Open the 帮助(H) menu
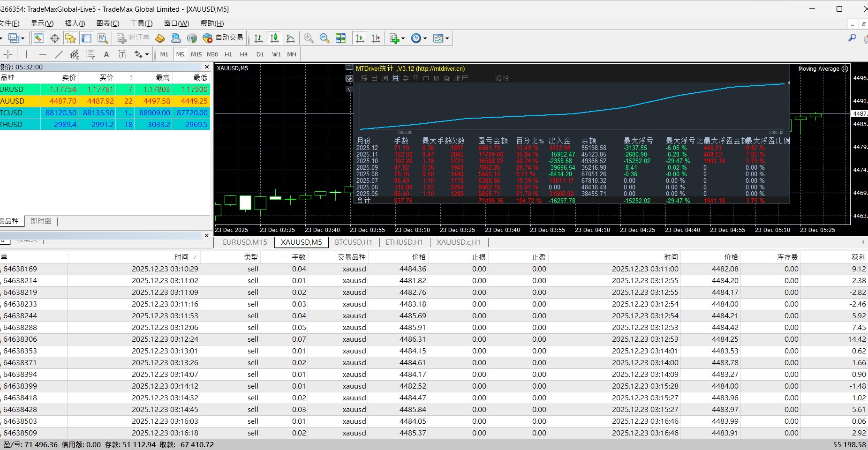The image size is (868, 450). coord(212,23)
